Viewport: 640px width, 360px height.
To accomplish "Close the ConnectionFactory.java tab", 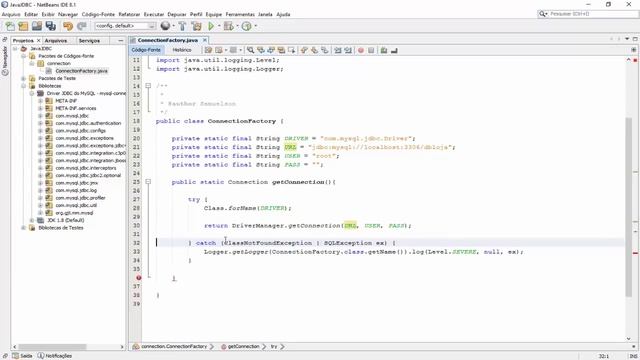I will (x=205, y=40).
